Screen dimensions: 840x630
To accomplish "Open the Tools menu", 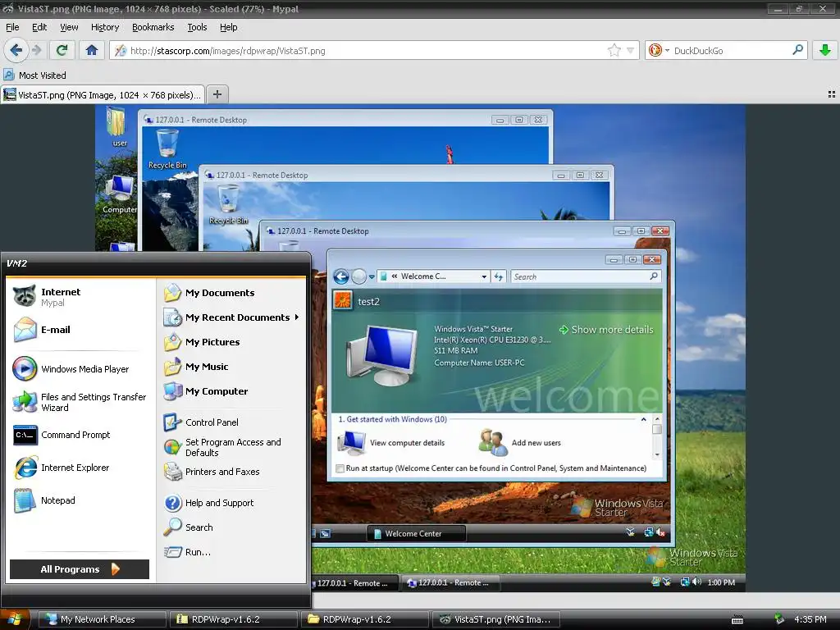I will [197, 27].
